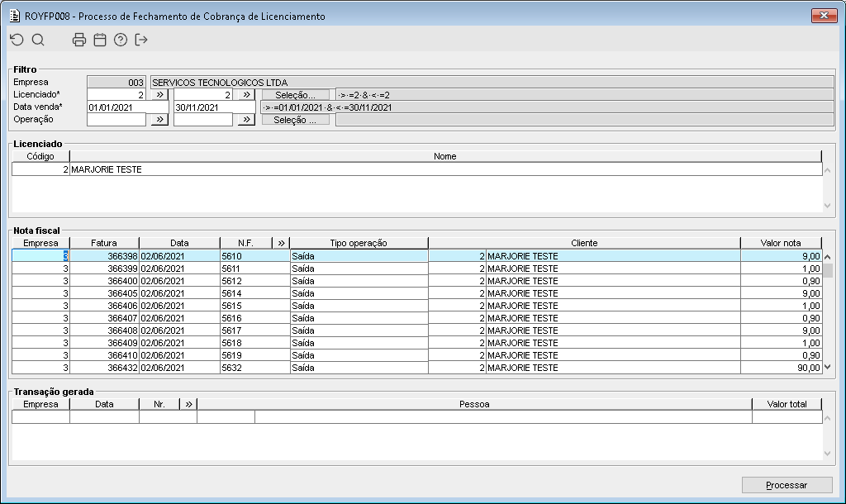
Task: Click the Seleção button beside Licenciado
Action: [295, 95]
